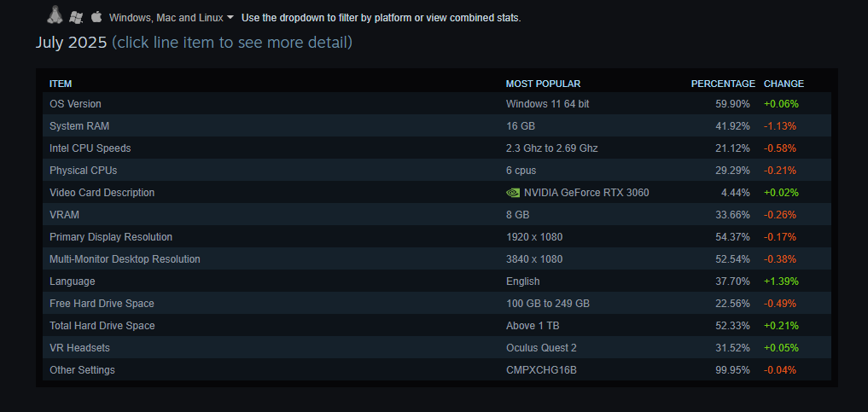
Task: Expand the VR Headsets row
Action: (437, 347)
